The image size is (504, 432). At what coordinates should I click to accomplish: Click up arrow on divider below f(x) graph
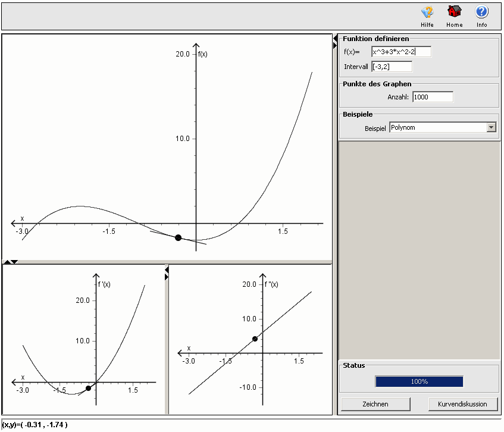point(7,262)
